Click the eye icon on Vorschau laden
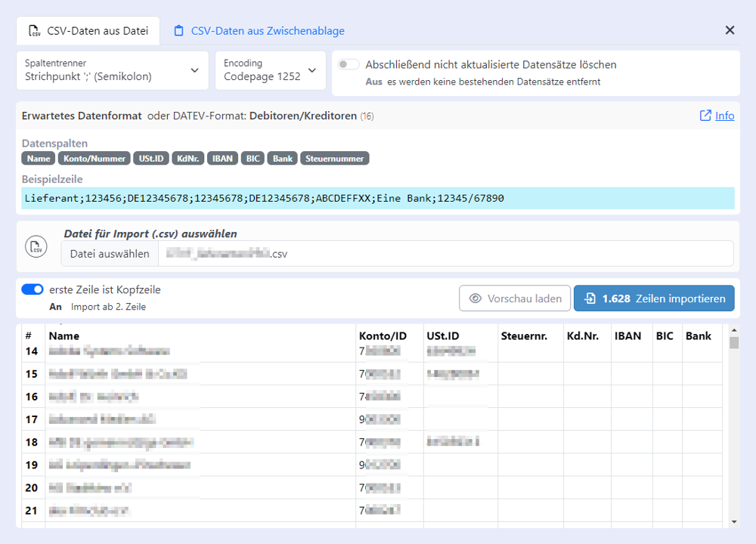This screenshot has height=544, width=756. click(x=476, y=298)
